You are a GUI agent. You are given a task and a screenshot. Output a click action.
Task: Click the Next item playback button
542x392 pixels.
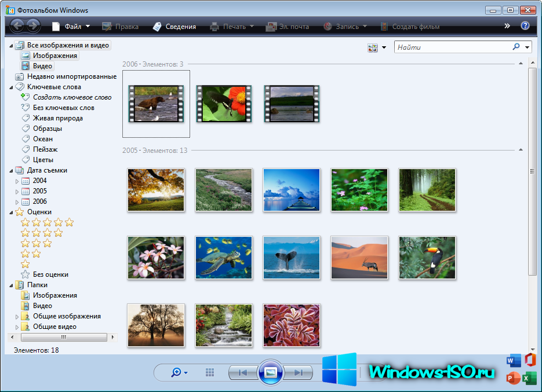pyautogui.click(x=299, y=372)
